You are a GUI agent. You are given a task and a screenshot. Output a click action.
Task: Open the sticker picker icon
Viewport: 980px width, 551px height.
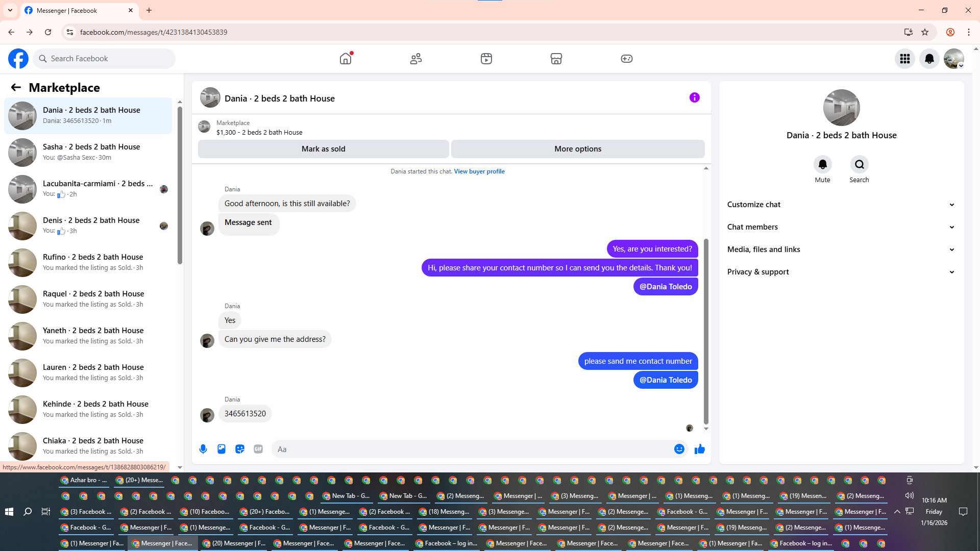240,449
